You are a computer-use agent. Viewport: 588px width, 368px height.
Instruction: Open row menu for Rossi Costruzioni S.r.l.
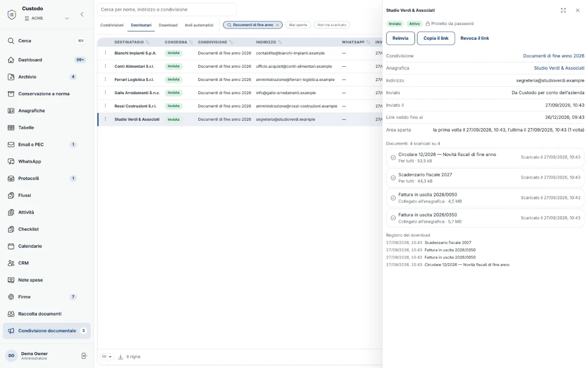(105, 106)
